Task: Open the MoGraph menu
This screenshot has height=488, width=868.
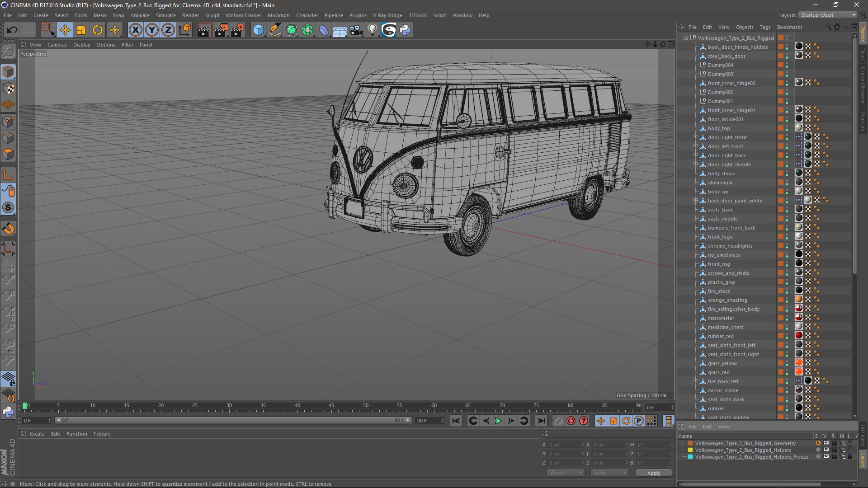Action: click(278, 15)
